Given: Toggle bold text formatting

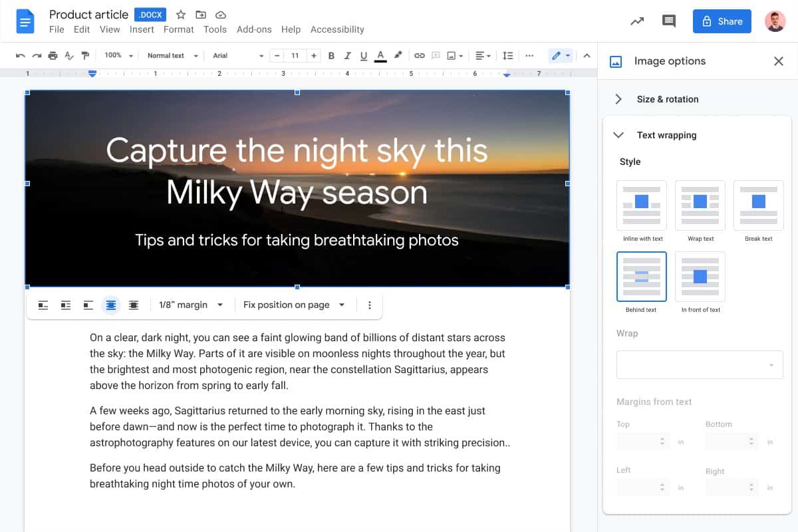Looking at the screenshot, I should pyautogui.click(x=331, y=56).
